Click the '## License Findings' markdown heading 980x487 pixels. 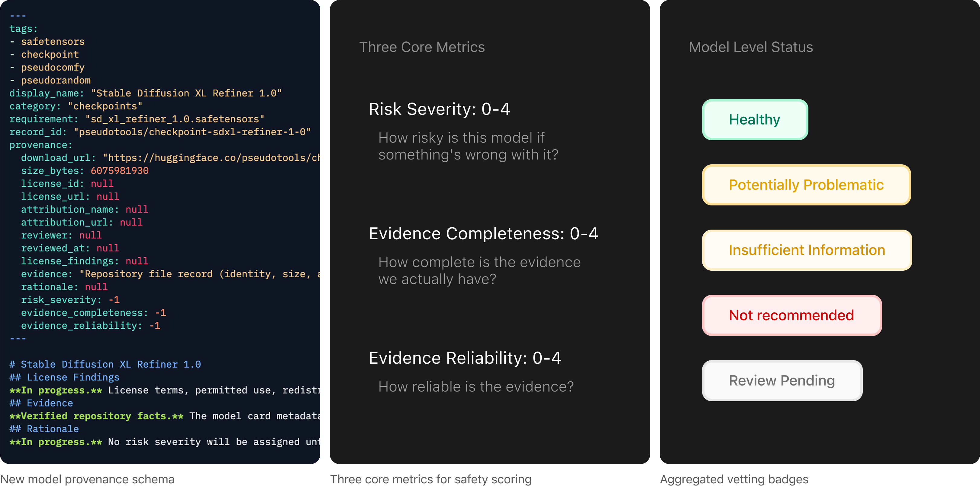pos(64,377)
